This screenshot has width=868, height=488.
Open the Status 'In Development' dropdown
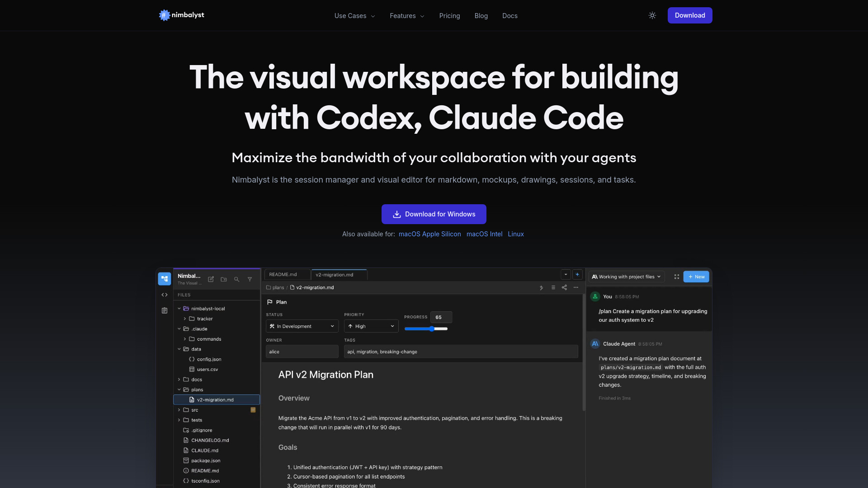pos(302,326)
